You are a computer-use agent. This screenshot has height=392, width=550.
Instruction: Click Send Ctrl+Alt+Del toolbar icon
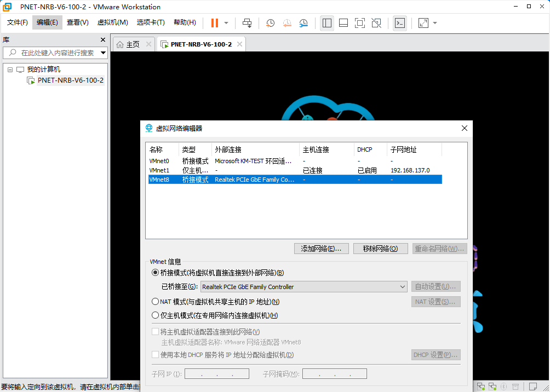click(247, 23)
